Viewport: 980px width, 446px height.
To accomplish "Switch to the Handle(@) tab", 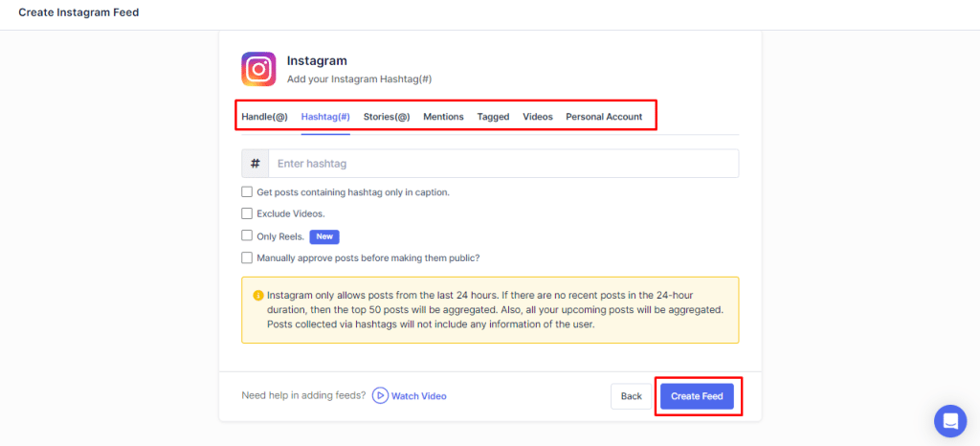I will 264,117.
